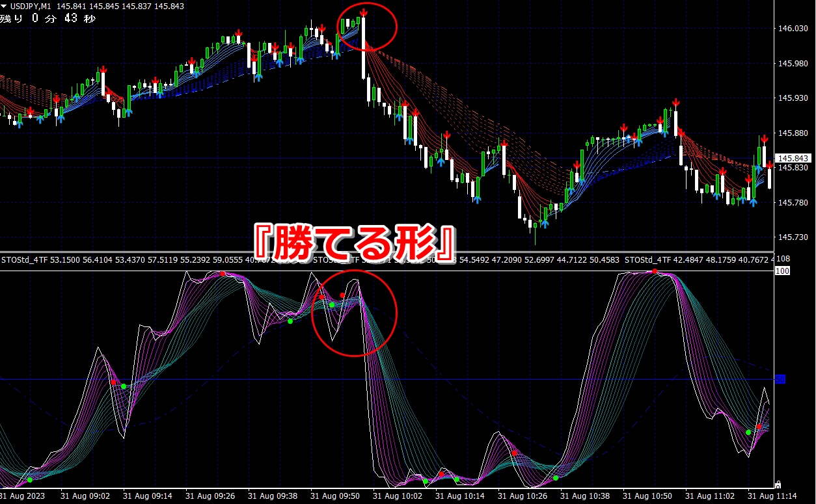Select the green dot at the indicator's bottom-left

click(x=30, y=480)
